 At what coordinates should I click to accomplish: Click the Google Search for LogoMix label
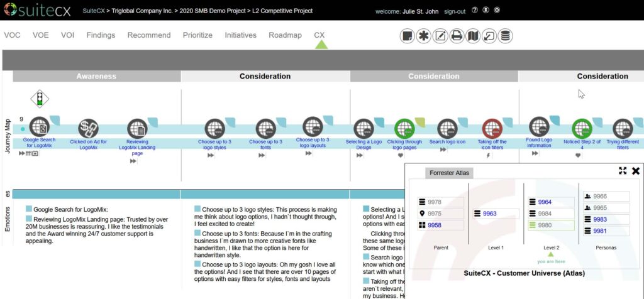click(39, 143)
